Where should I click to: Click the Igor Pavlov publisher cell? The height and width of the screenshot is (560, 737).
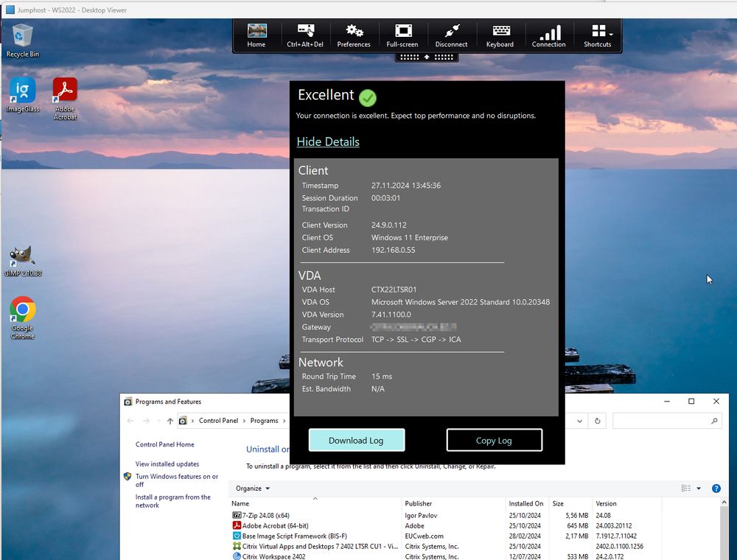[x=421, y=515]
